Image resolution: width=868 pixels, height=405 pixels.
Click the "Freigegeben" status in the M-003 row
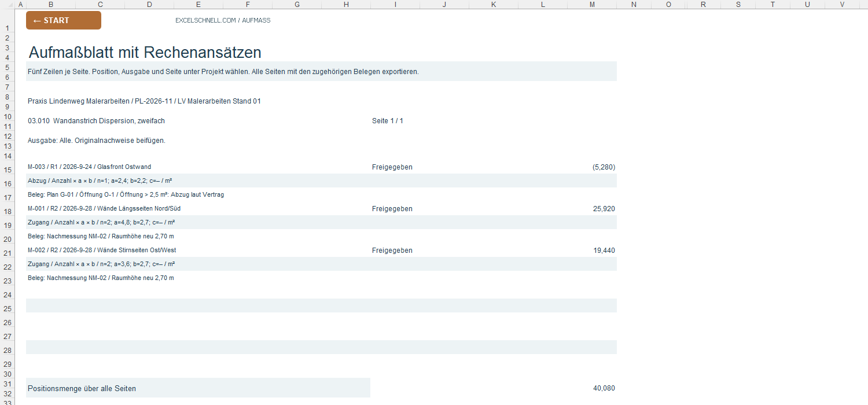(x=392, y=167)
